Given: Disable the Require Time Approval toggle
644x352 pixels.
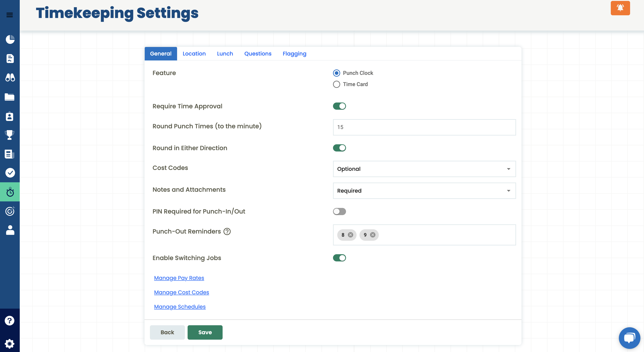Looking at the screenshot, I should [339, 106].
